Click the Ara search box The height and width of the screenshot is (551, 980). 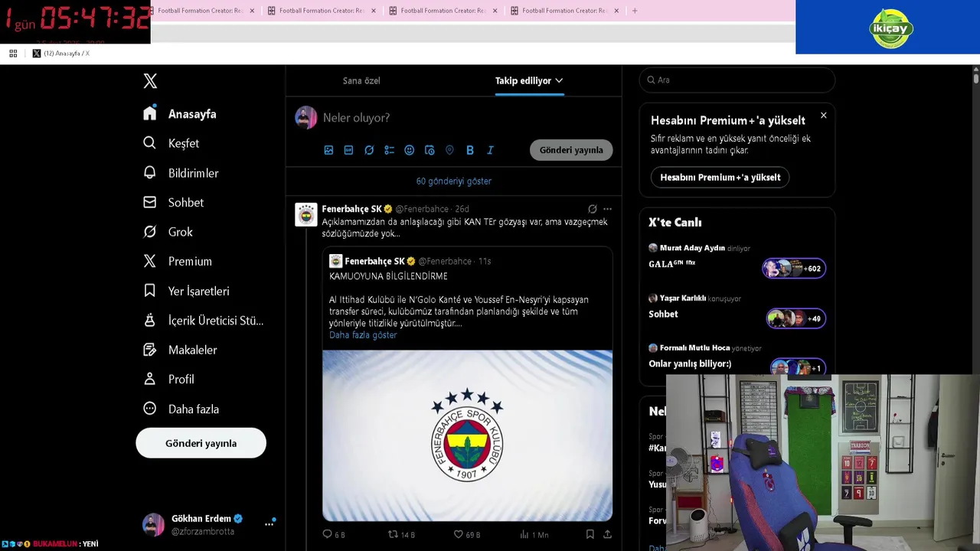737,80
